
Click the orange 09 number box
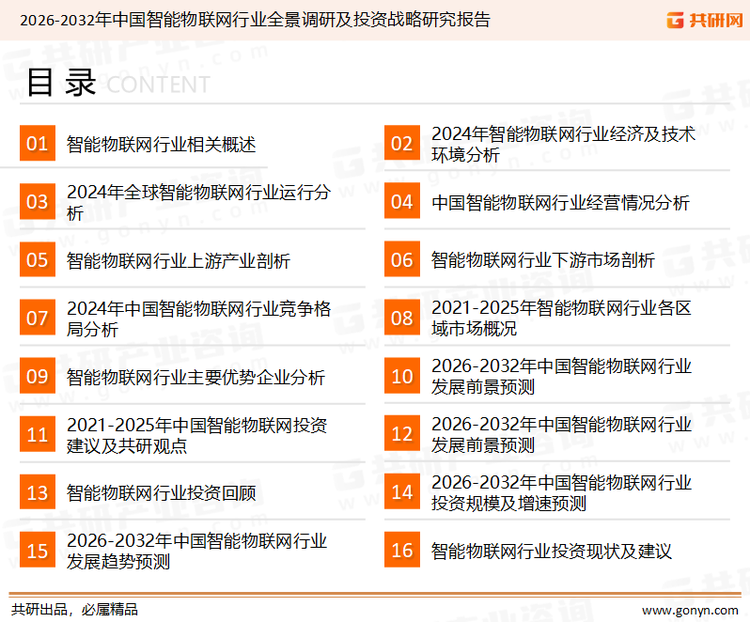tap(37, 376)
